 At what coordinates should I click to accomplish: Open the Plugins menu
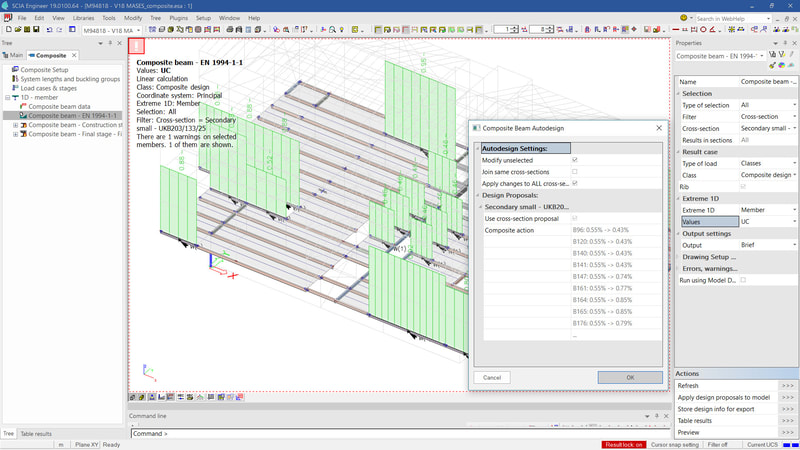click(179, 18)
